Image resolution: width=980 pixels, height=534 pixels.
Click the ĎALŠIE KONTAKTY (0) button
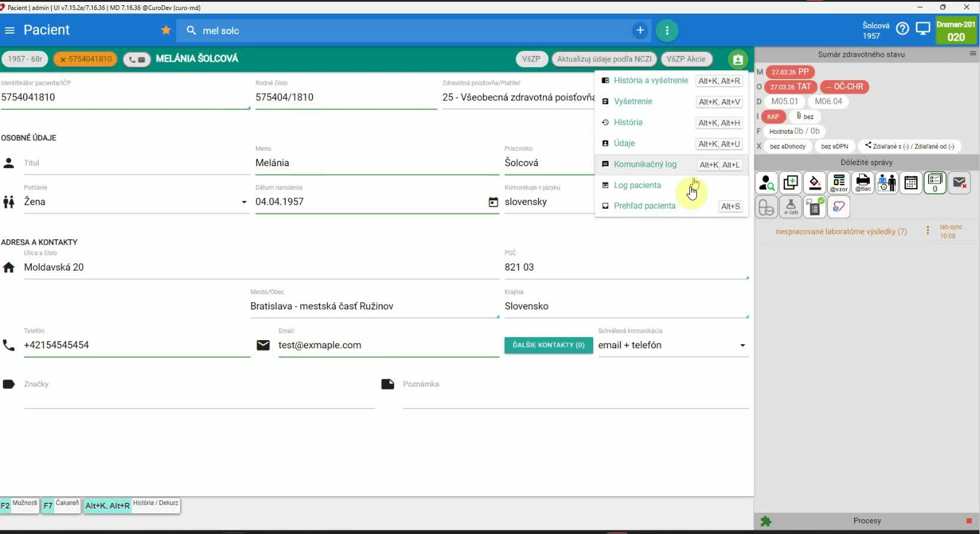tap(548, 345)
